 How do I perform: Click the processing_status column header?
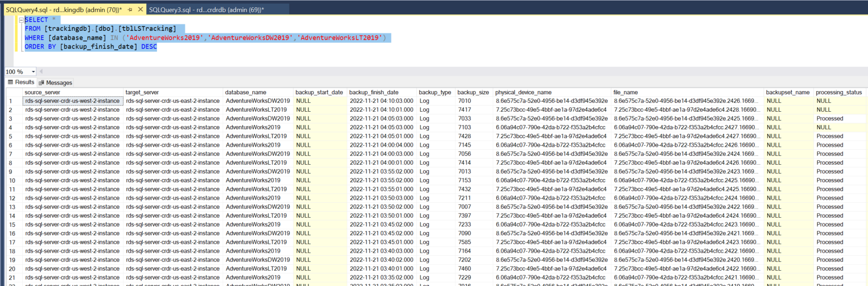coord(840,92)
